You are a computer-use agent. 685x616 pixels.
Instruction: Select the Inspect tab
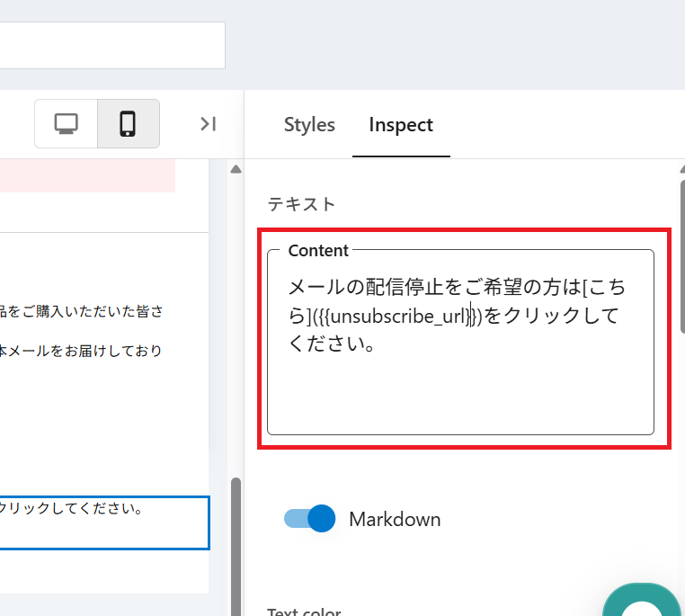(x=401, y=125)
